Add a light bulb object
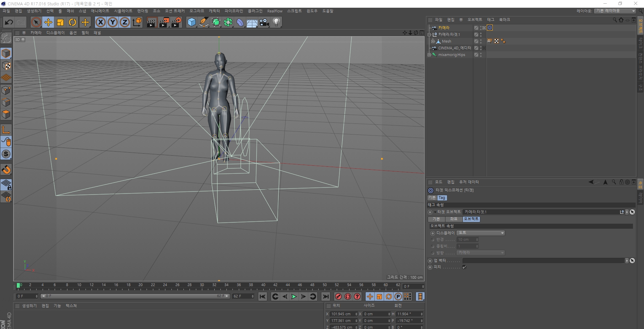The width and height of the screenshot is (644, 329). (x=276, y=22)
